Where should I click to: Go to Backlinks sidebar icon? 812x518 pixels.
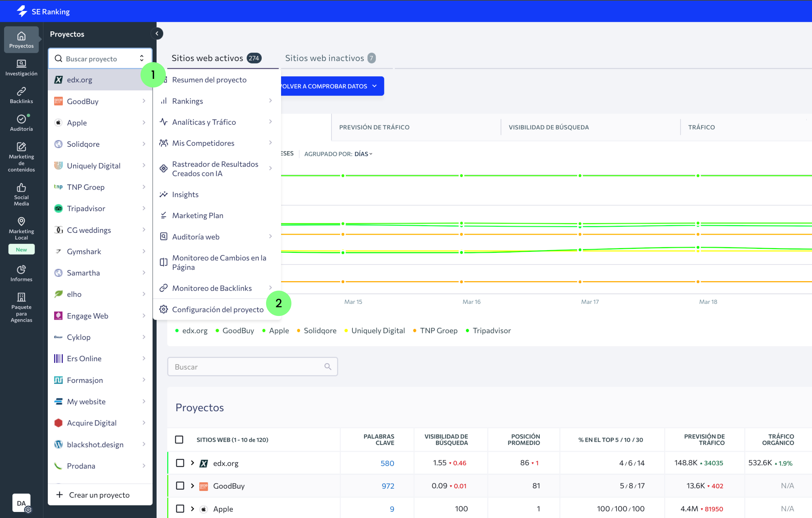(21, 91)
